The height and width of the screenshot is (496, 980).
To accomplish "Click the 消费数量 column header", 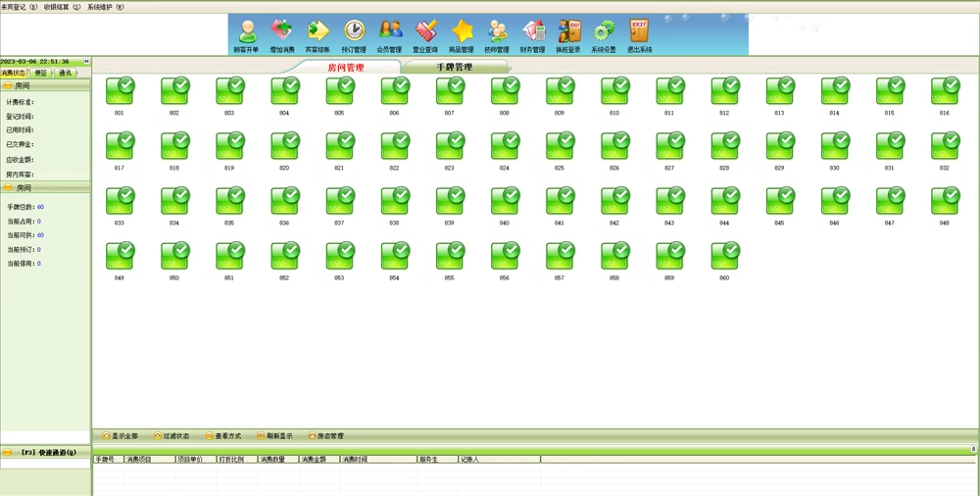I will point(278,459).
